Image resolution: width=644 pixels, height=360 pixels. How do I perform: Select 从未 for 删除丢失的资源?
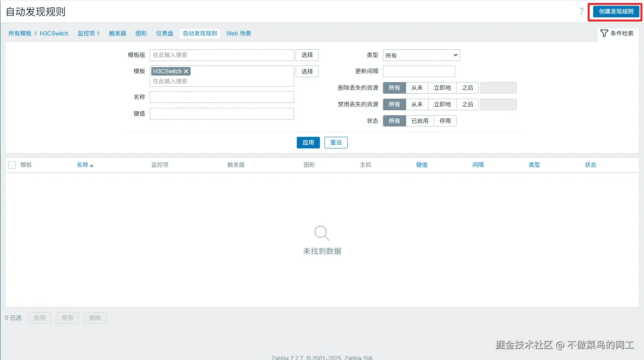[x=417, y=88]
